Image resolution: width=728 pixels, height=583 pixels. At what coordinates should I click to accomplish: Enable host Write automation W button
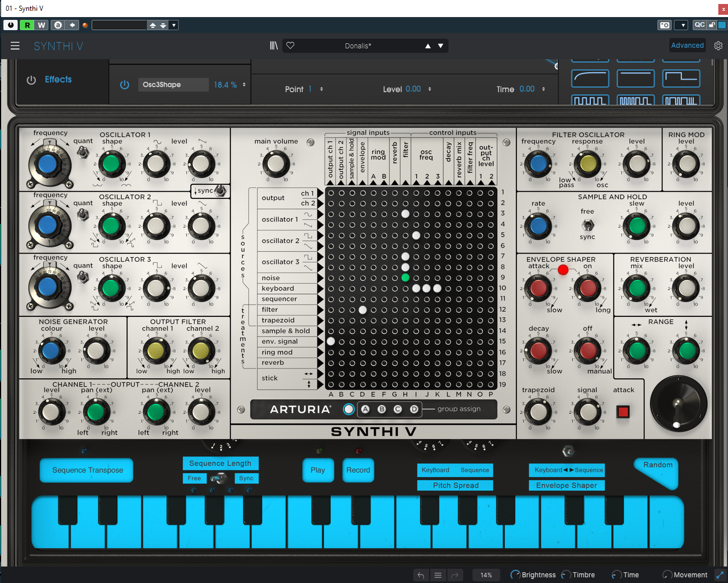click(42, 25)
